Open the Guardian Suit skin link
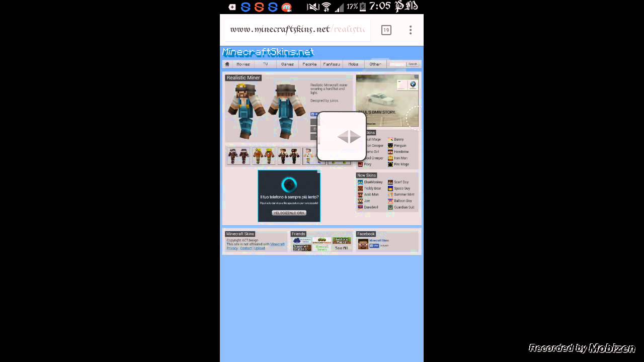 pos(404,207)
